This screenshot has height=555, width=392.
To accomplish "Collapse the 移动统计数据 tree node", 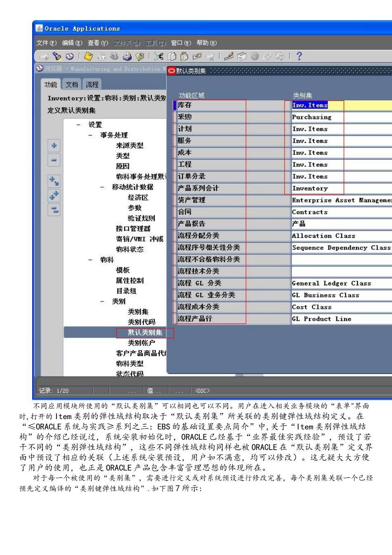I will (x=102, y=187).
